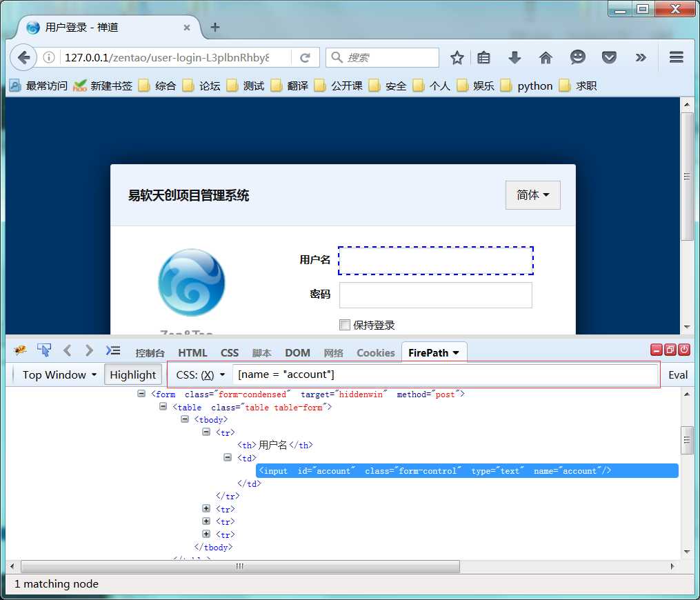700x600 pixels.
Task: Click the 易软天创项目管理系统 title text
Action: click(x=188, y=195)
